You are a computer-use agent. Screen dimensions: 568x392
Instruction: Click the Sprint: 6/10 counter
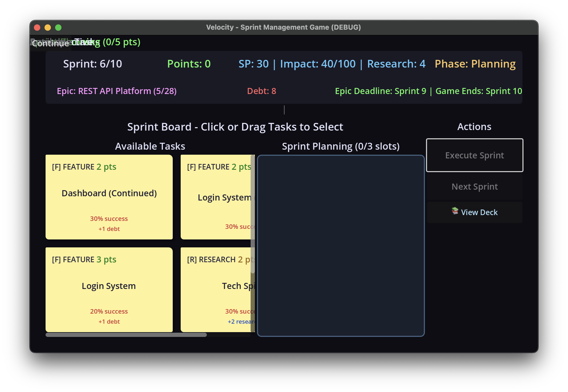[92, 64]
